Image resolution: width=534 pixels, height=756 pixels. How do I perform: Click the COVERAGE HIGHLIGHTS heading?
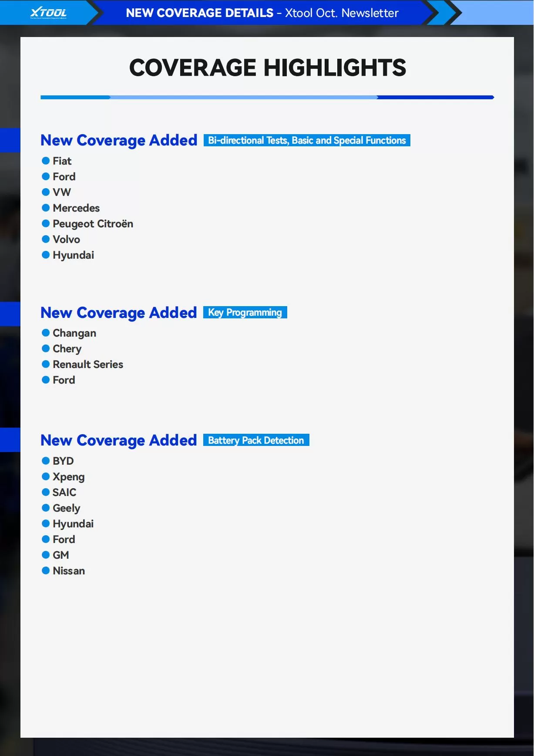point(268,68)
